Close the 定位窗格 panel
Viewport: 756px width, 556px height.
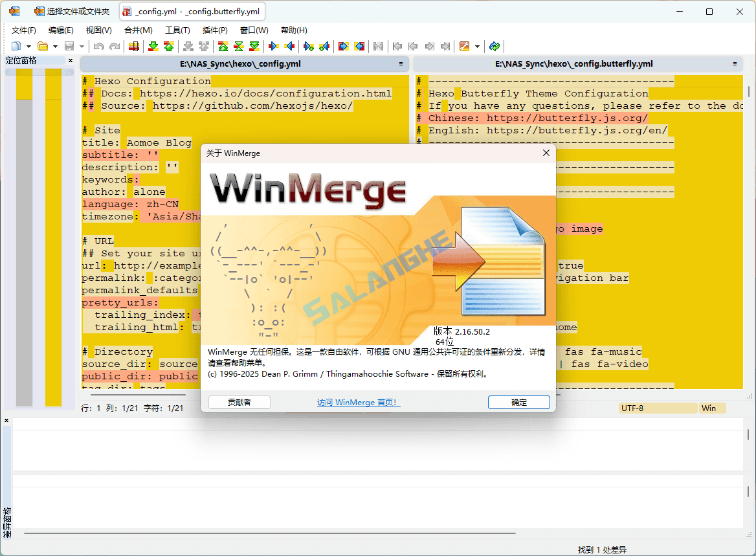tap(70, 60)
